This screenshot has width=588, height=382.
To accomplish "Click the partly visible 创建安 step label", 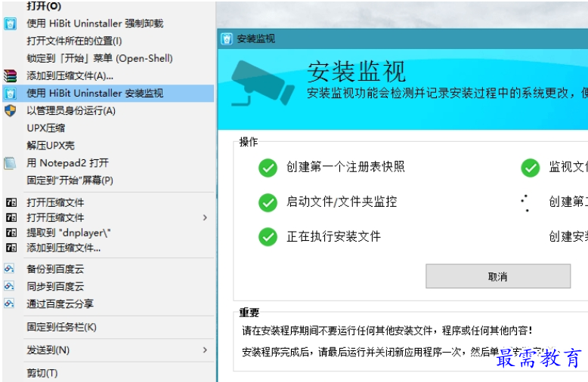I will pos(568,236).
